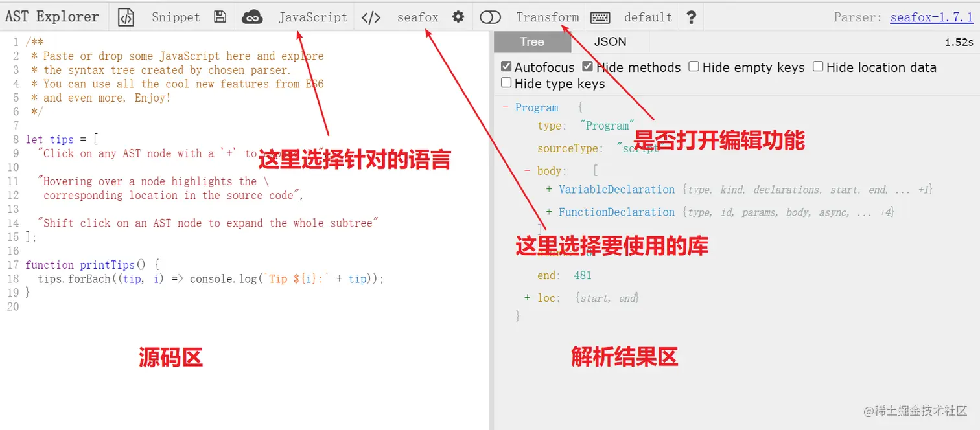Viewport: 980px width, 430px height.
Task: Expand the VariableDeclaration node
Action: (x=550, y=190)
